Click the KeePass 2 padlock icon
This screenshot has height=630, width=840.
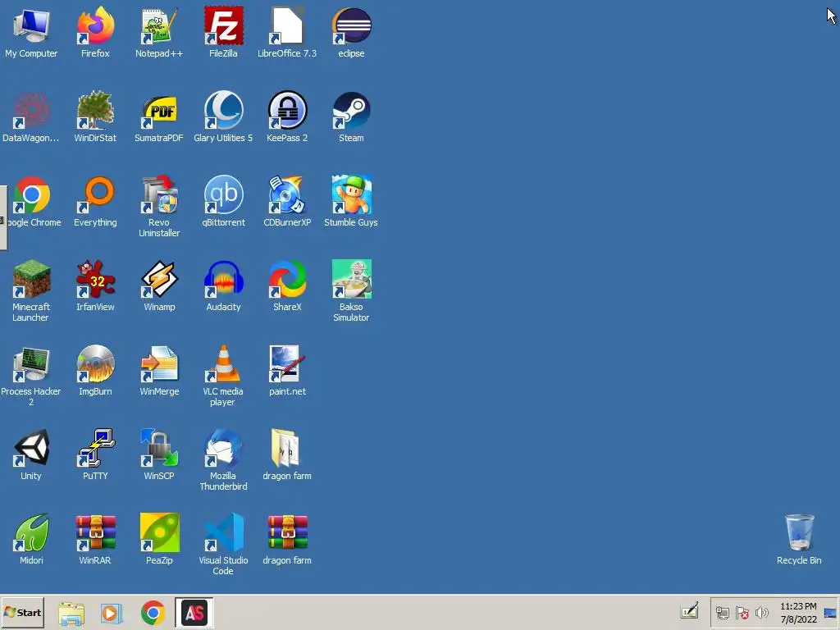click(x=287, y=110)
